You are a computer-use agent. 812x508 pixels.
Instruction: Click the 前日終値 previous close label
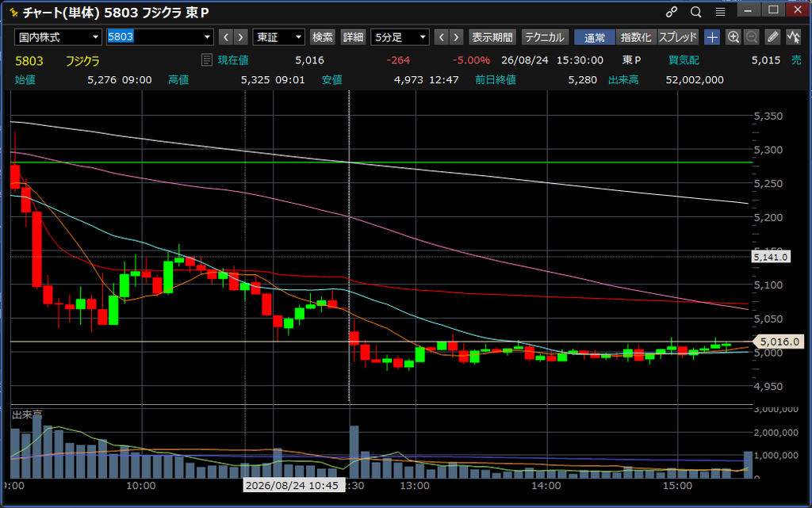pos(496,80)
